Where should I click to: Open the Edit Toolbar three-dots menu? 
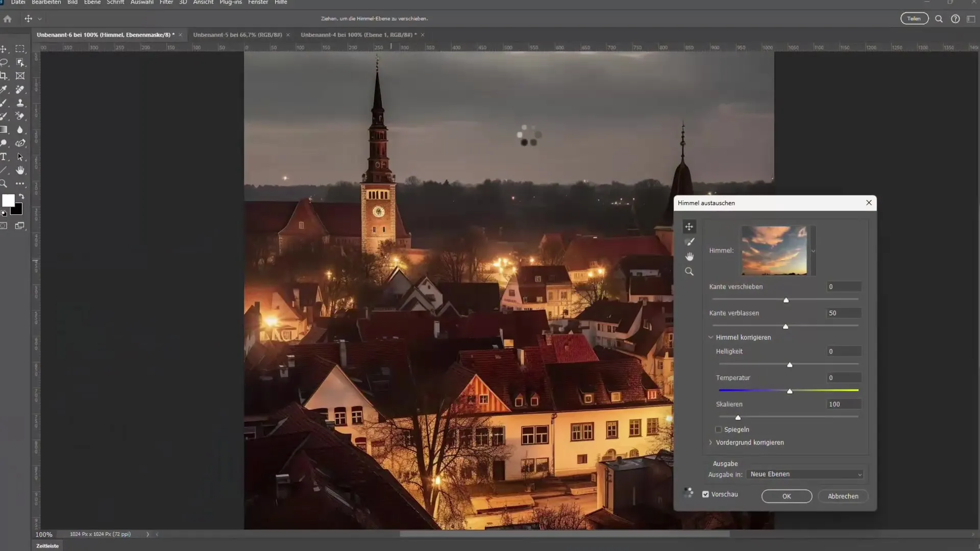pyautogui.click(x=20, y=184)
